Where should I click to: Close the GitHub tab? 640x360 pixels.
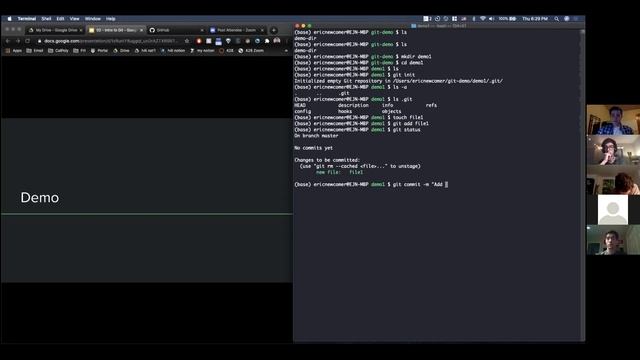pyautogui.click(x=202, y=30)
